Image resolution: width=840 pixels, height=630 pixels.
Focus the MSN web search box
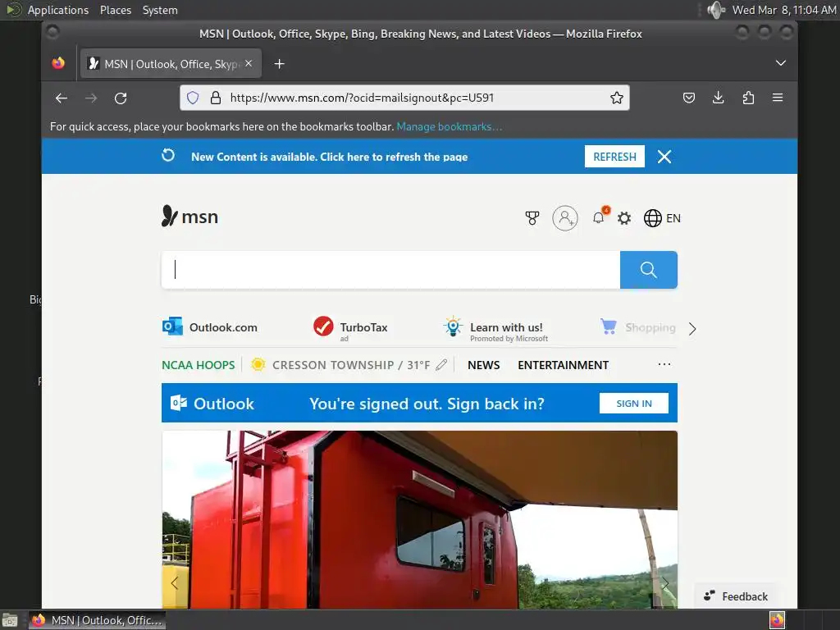[390, 270]
